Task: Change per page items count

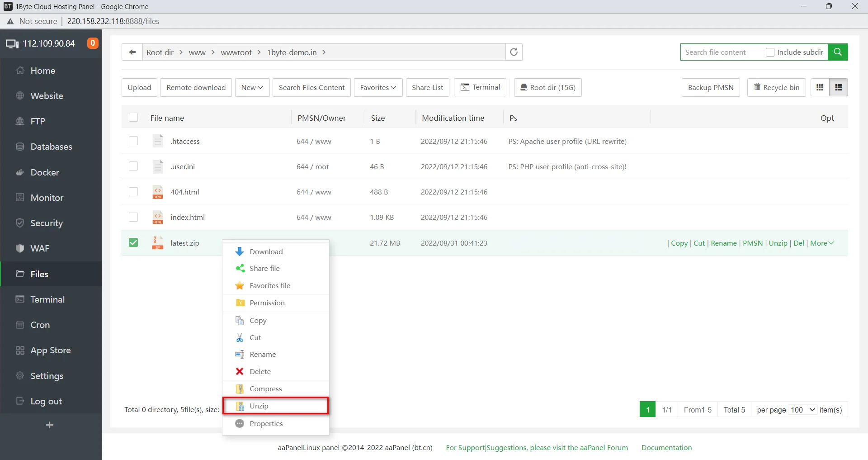Action: 800,409
